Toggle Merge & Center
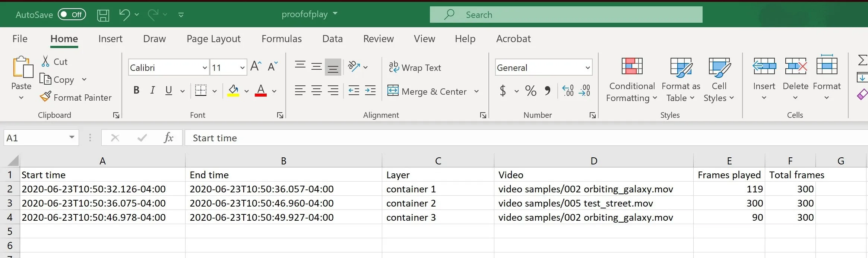This screenshot has height=258, width=868. [x=427, y=91]
